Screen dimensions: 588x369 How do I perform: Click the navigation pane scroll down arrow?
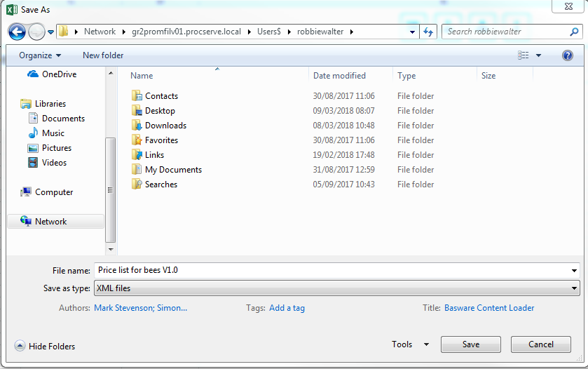point(111,249)
